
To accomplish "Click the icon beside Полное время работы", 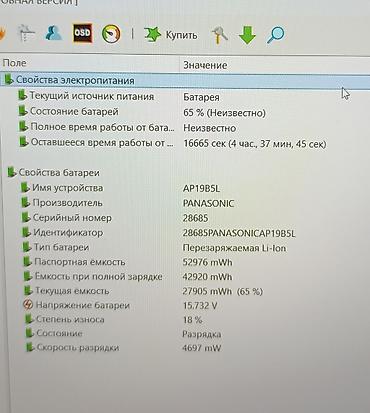I will [23, 126].
